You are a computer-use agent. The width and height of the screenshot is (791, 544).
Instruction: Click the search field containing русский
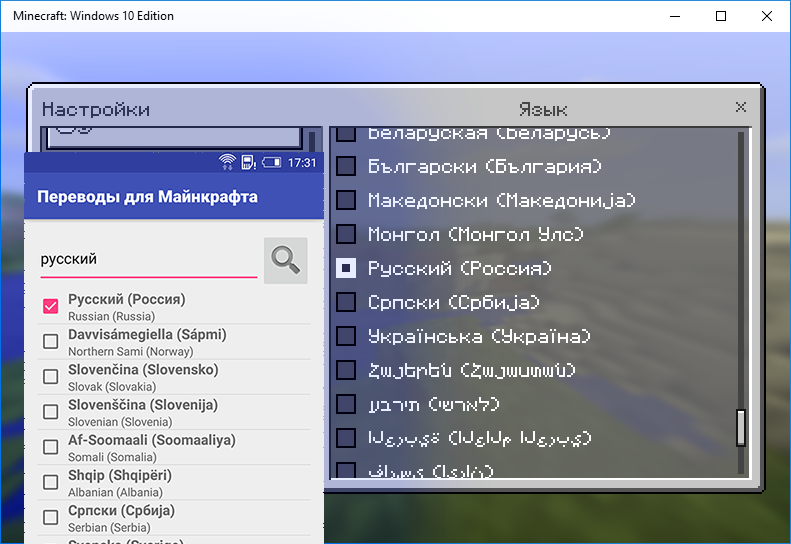click(x=148, y=259)
